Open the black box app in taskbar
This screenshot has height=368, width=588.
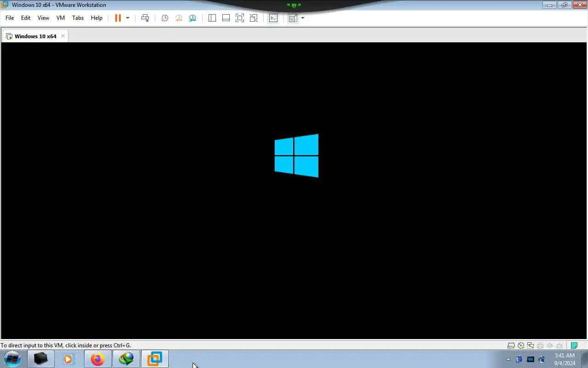40,359
